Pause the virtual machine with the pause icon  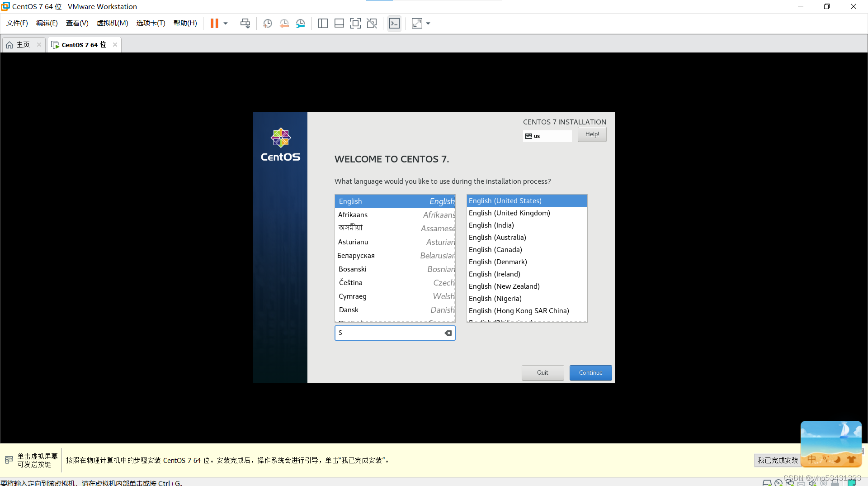[x=214, y=24]
